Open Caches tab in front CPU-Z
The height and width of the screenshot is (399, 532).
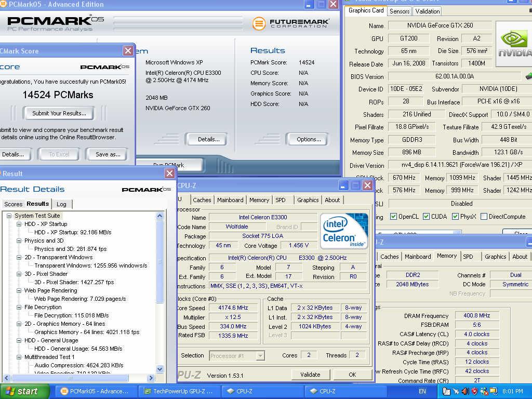click(x=202, y=200)
